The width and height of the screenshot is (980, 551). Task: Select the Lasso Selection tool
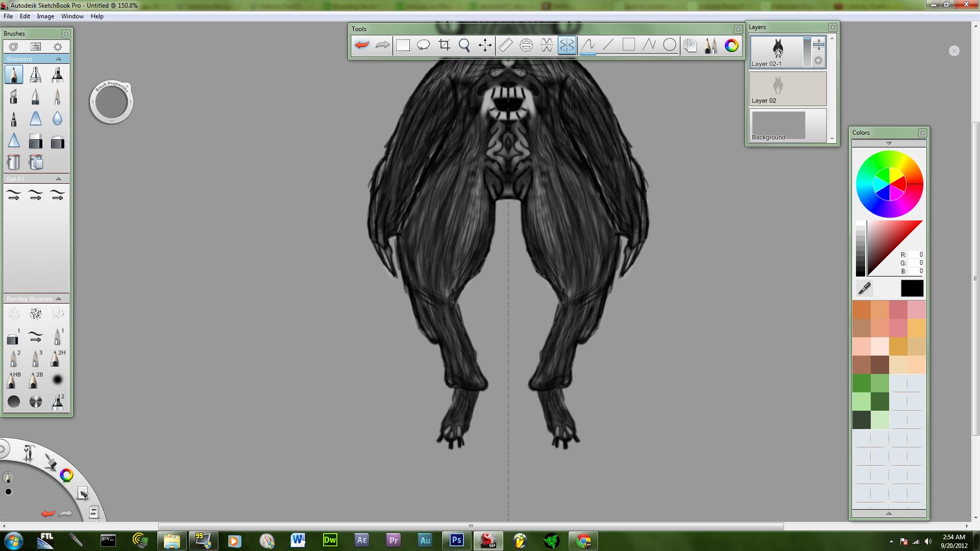click(x=424, y=45)
